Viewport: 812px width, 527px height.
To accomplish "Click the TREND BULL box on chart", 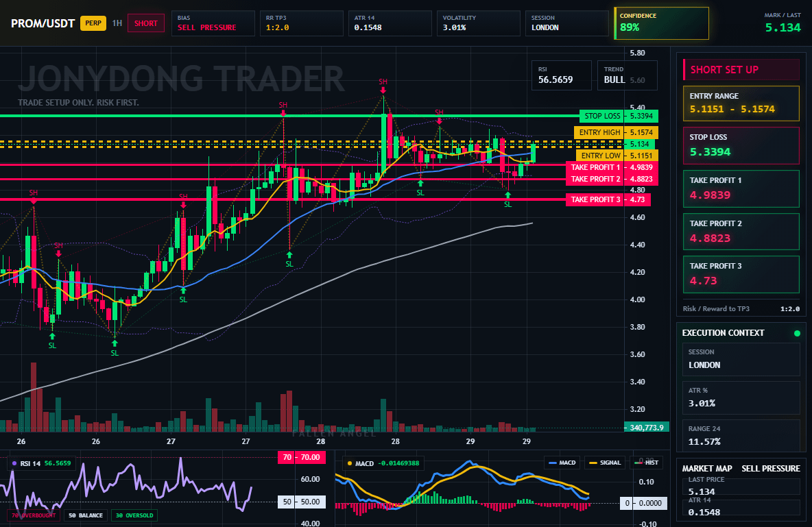I will 627,75.
